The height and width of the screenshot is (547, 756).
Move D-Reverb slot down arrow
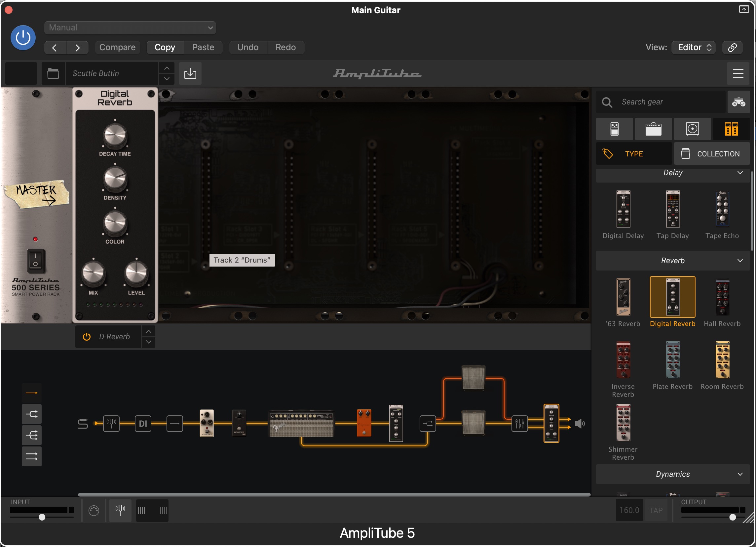tap(149, 342)
